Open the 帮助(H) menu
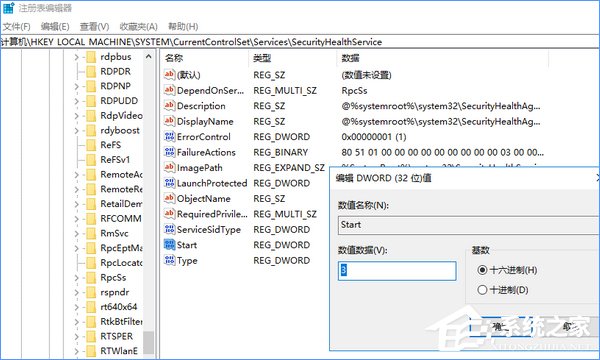 (x=183, y=26)
